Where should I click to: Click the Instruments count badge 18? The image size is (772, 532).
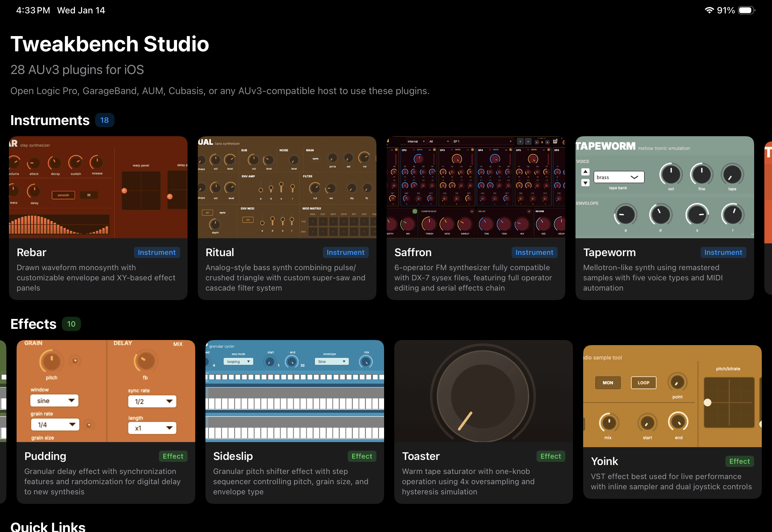point(105,120)
